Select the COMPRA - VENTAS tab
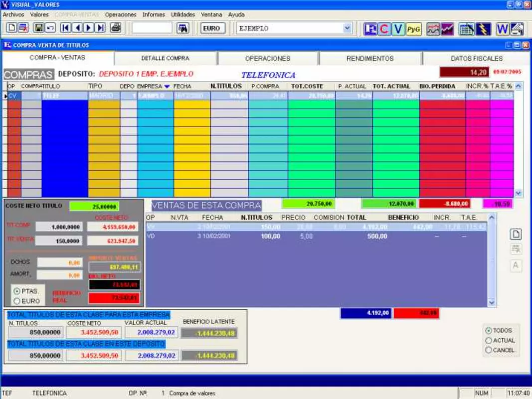Screen dimensions: 532x399 click(x=57, y=58)
